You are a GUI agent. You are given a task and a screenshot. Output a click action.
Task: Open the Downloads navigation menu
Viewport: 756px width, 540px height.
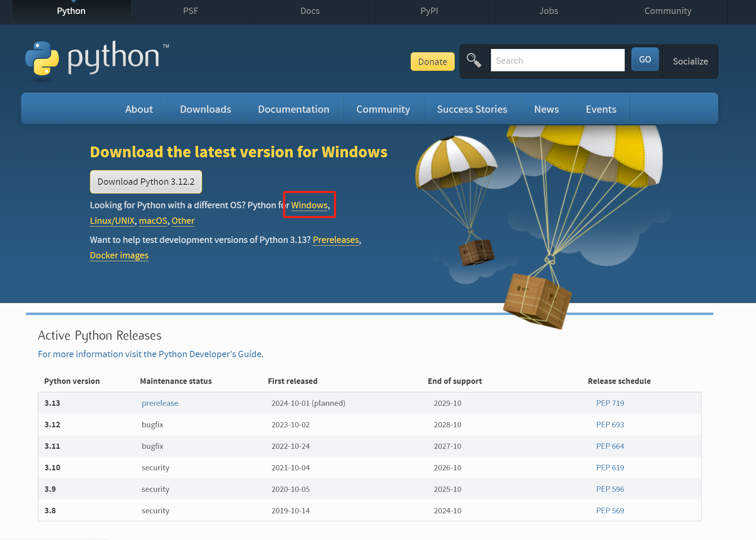[x=205, y=109]
